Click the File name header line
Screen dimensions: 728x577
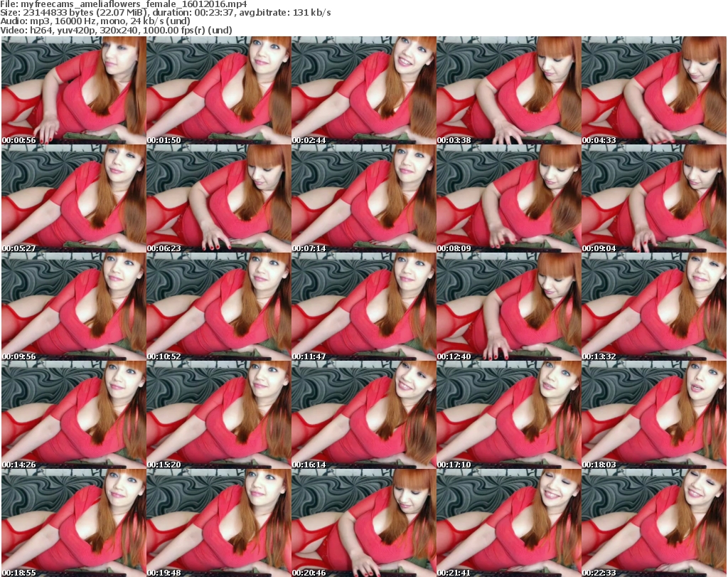pos(124,4)
